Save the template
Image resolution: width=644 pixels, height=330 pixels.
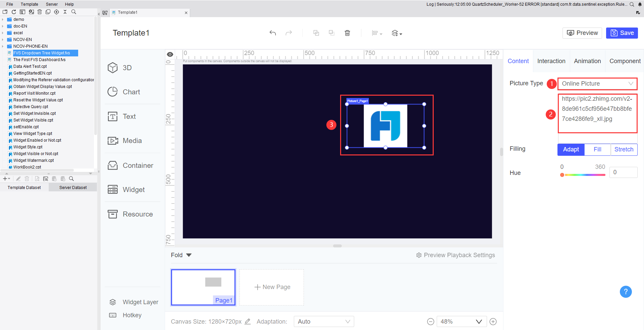click(622, 33)
